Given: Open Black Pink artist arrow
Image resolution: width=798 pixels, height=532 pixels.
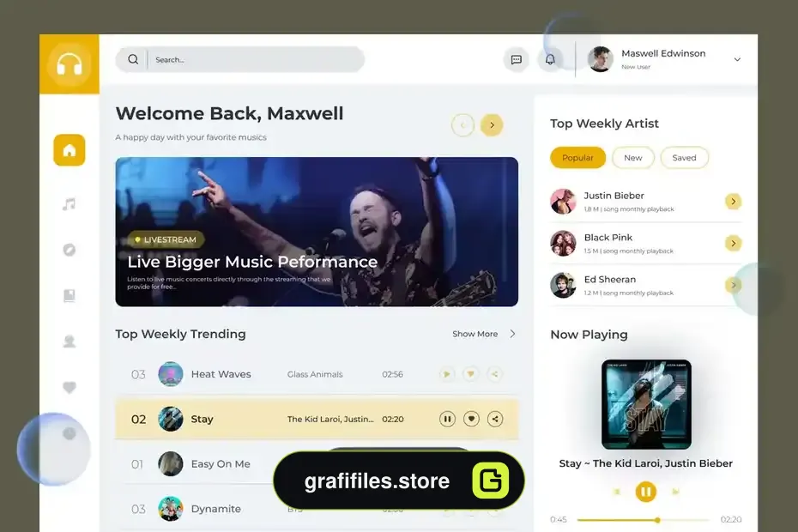Looking at the screenshot, I should pos(734,244).
